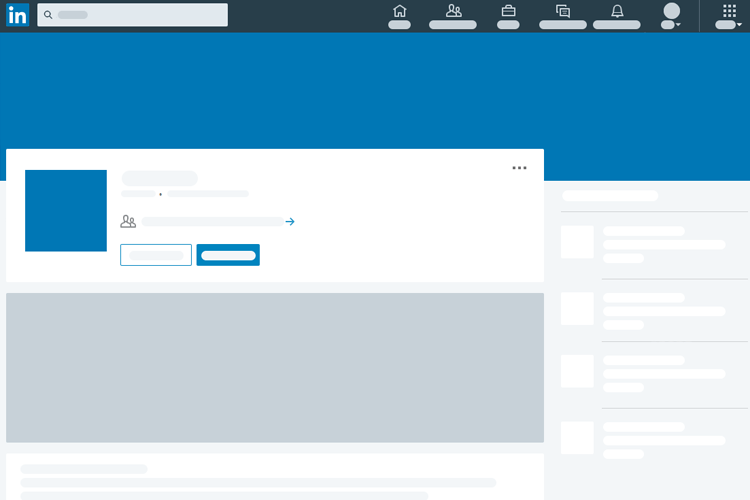Click the LinkedIn logo
The image size is (750, 500).
coord(17,15)
